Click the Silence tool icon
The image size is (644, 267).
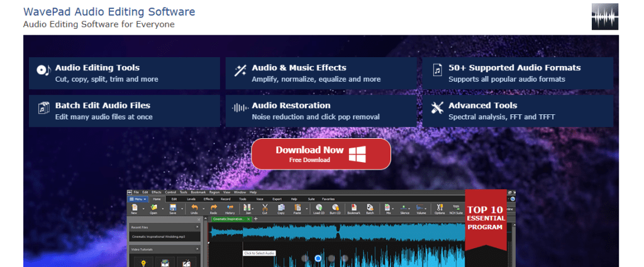coord(403,207)
